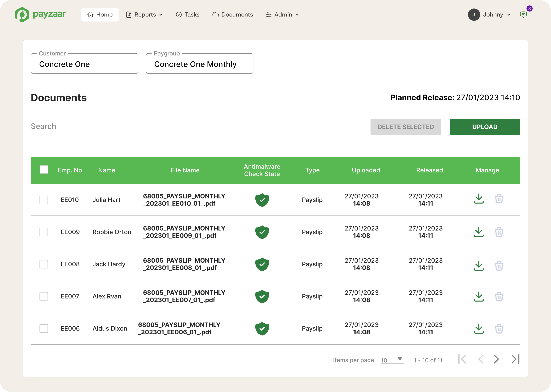
Task: Open the Customer selector
Action: coord(84,64)
